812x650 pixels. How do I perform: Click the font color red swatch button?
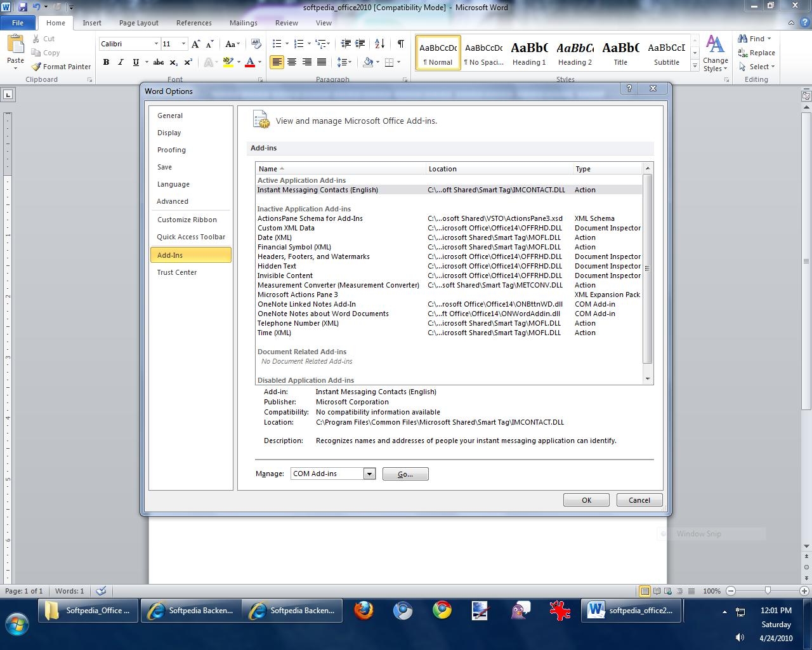pos(250,62)
